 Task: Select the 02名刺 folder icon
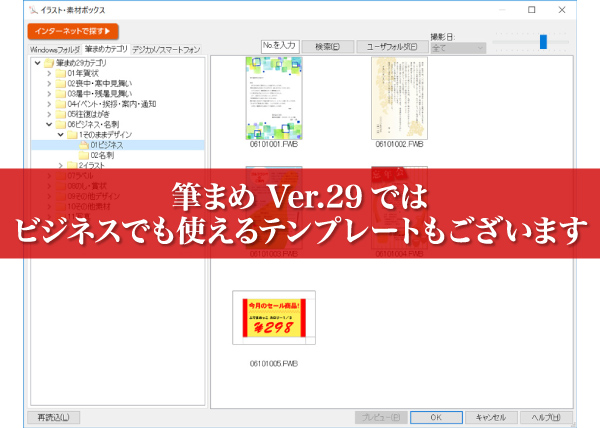[x=83, y=155]
